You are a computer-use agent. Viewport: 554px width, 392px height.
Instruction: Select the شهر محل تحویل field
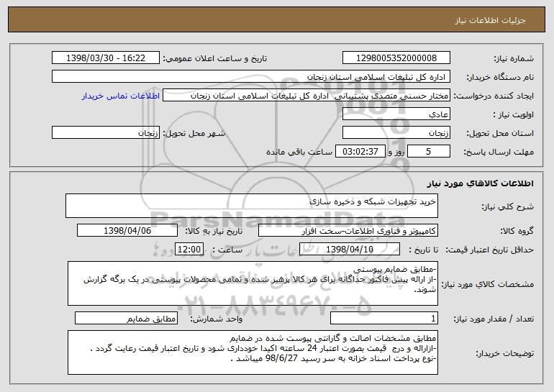pos(106,133)
